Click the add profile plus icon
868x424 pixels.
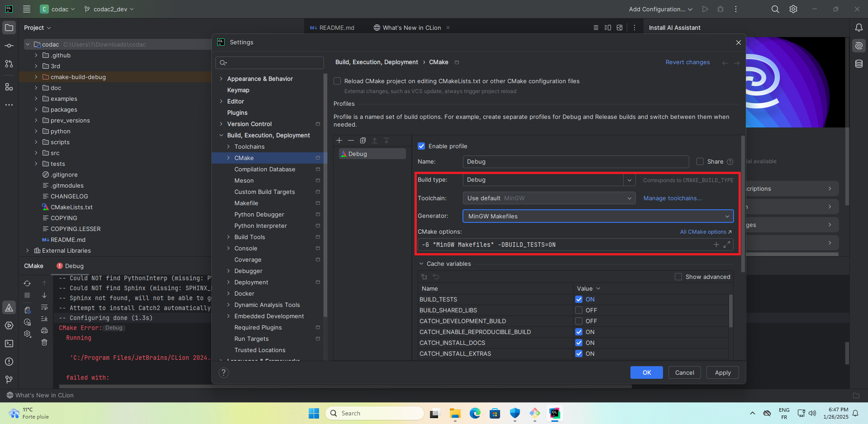tap(339, 141)
